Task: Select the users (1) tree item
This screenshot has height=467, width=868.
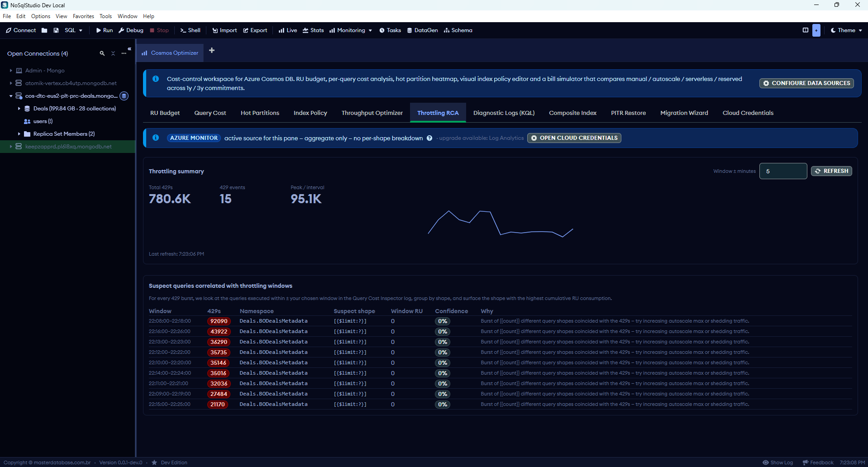Action: point(43,121)
